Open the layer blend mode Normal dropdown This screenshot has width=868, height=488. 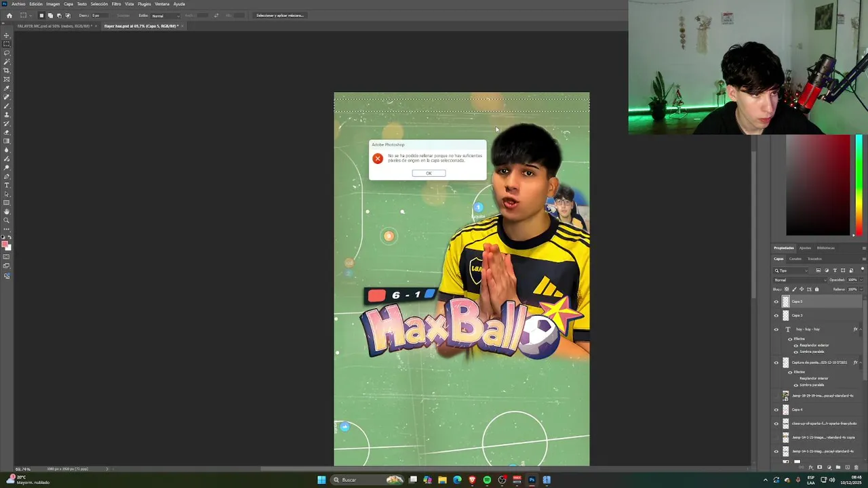click(x=800, y=280)
